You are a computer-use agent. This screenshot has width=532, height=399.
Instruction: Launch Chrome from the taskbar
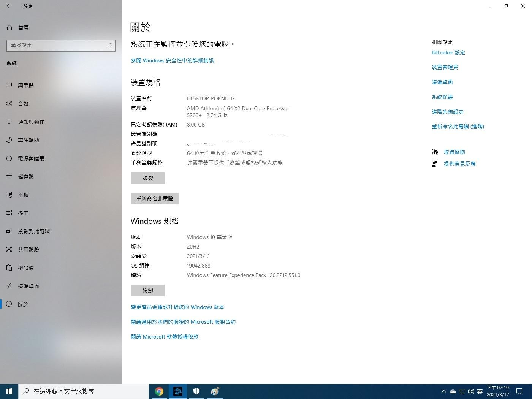[159, 391]
